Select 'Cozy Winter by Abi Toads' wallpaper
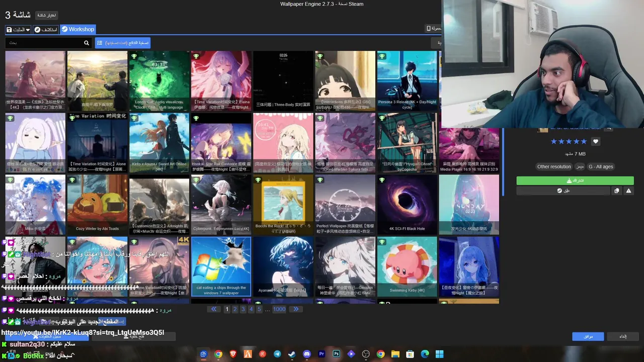This screenshot has width=644, height=362. tap(97, 205)
